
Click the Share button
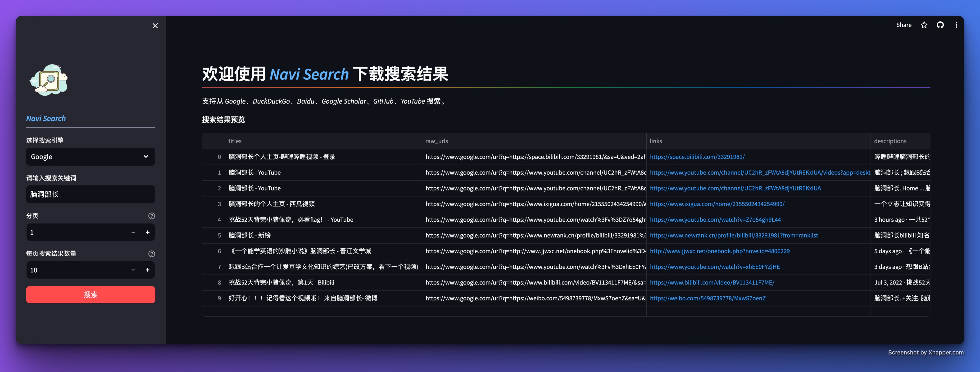tap(903, 25)
